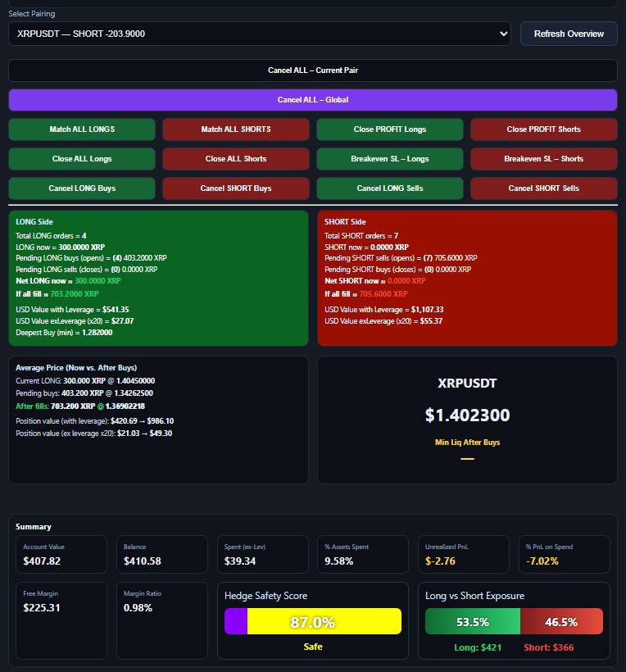626x672 pixels.
Task: Click the Safe status label
Action: click(x=313, y=647)
